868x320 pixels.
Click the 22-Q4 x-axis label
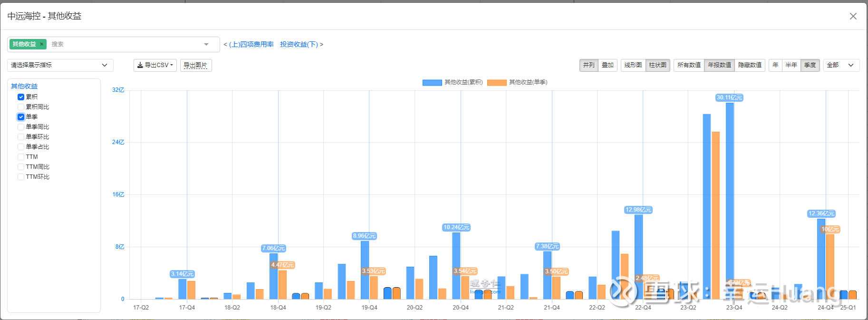point(643,308)
